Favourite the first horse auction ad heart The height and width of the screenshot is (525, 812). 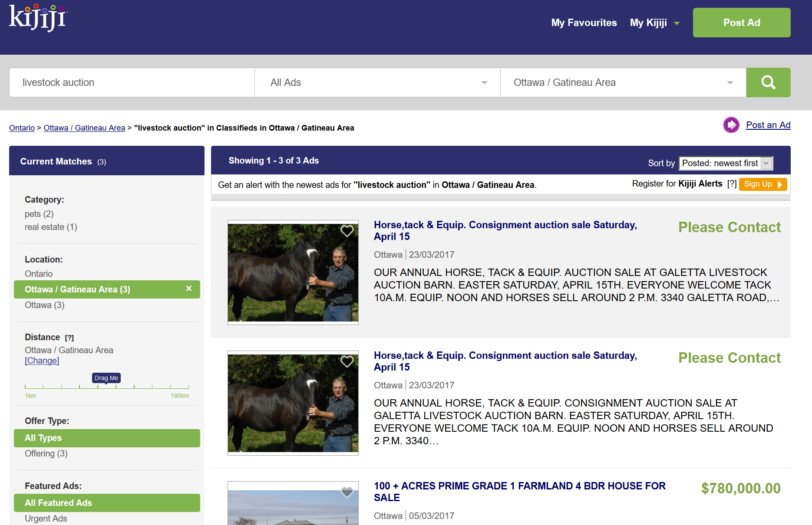[347, 231]
